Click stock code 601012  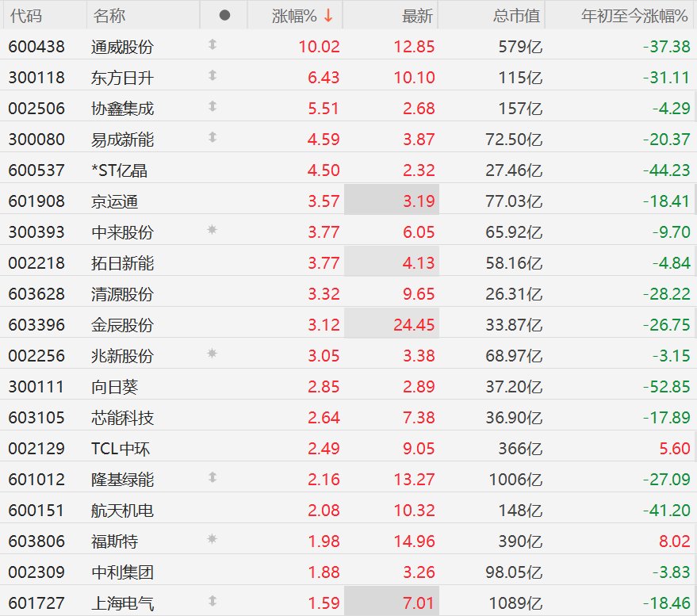(36, 479)
